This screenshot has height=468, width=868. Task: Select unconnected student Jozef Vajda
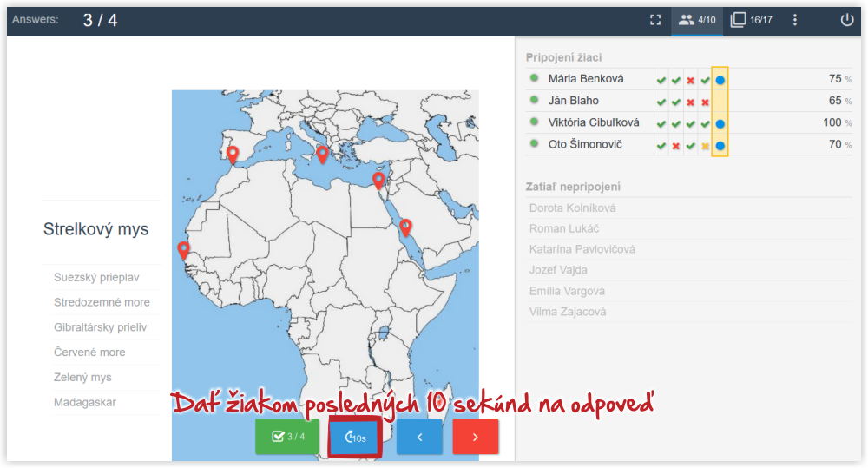pos(558,270)
